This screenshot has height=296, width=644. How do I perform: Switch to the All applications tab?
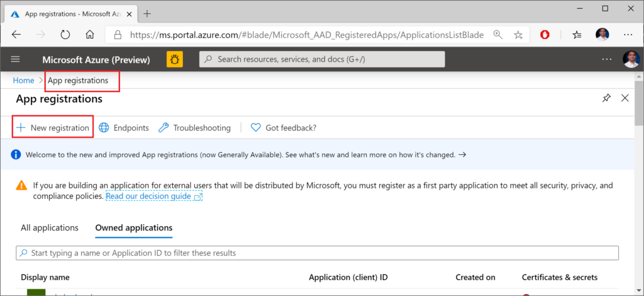point(50,228)
